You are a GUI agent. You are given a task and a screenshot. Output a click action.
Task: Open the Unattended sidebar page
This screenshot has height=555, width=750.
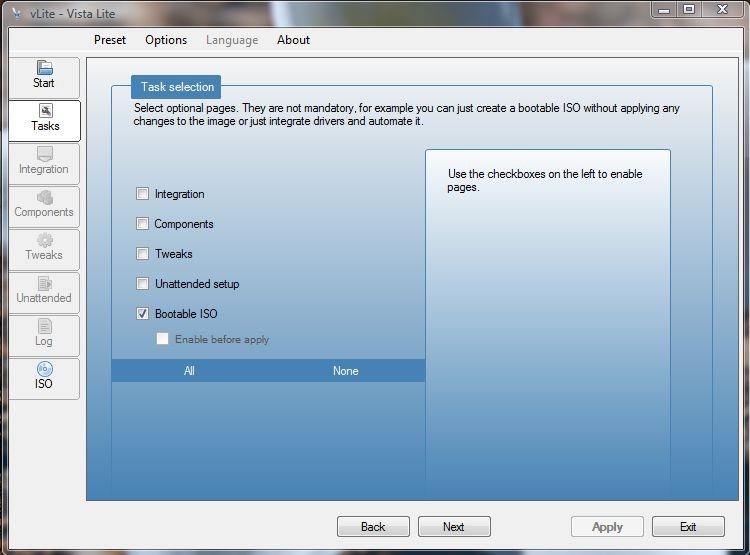click(x=44, y=293)
